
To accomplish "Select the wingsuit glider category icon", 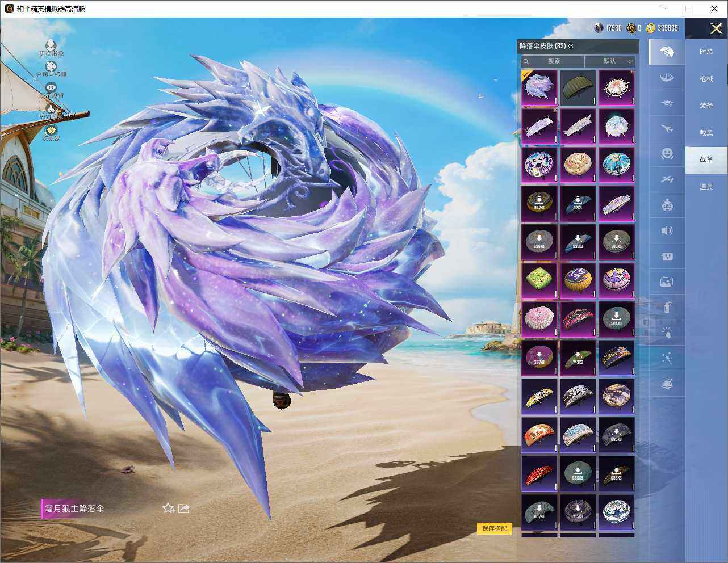I will [667, 78].
